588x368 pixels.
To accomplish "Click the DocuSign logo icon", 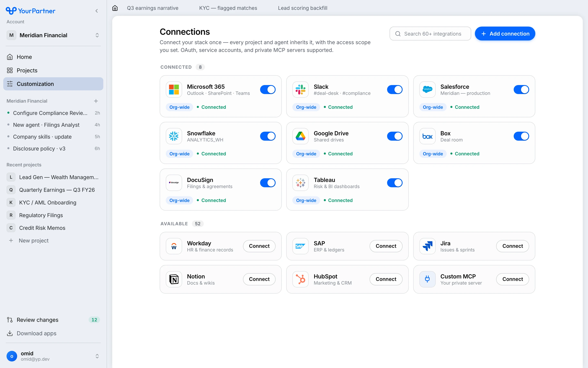I will [x=174, y=183].
